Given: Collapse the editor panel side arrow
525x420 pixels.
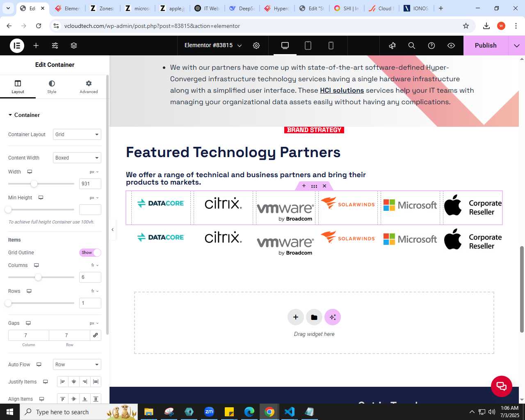Looking at the screenshot, I should point(112,230).
